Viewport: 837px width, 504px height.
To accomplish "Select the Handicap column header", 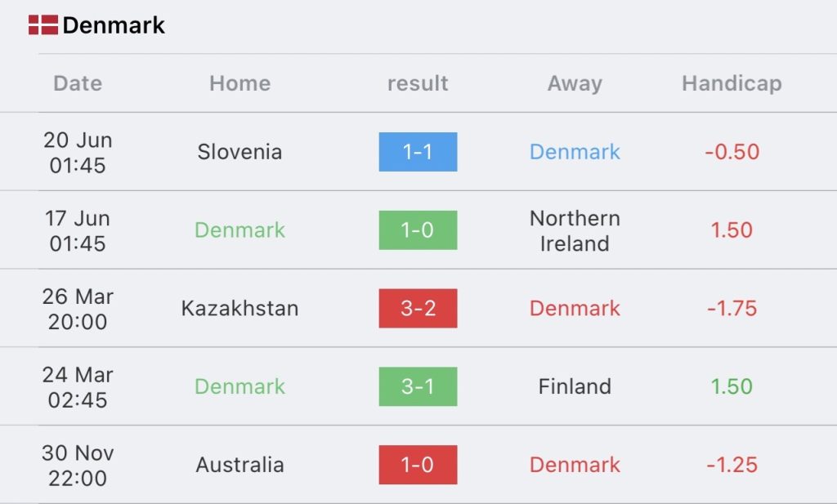I will (732, 83).
